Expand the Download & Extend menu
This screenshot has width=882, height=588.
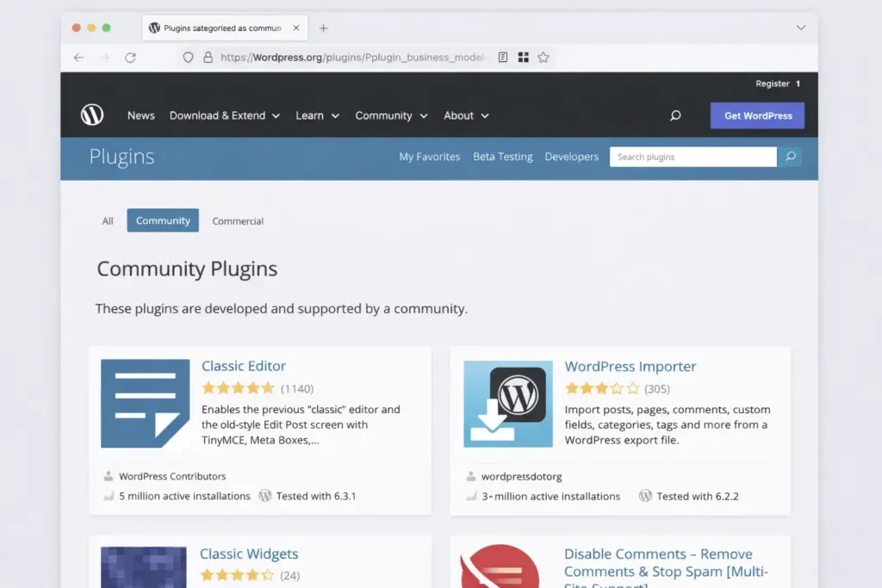(224, 115)
